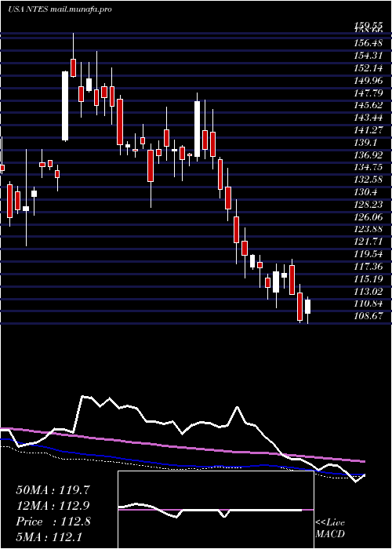
Task: Click the 123.88 price axis label
Action: (368, 229)
